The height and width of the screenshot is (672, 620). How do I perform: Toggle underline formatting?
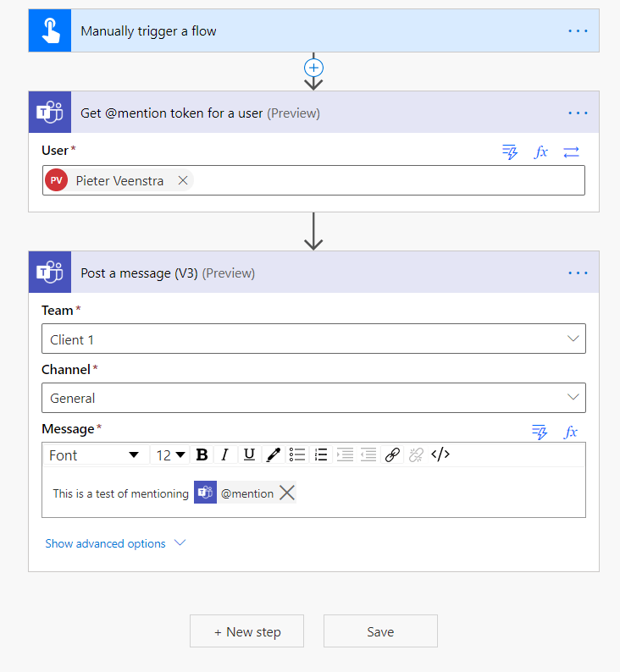pos(249,454)
